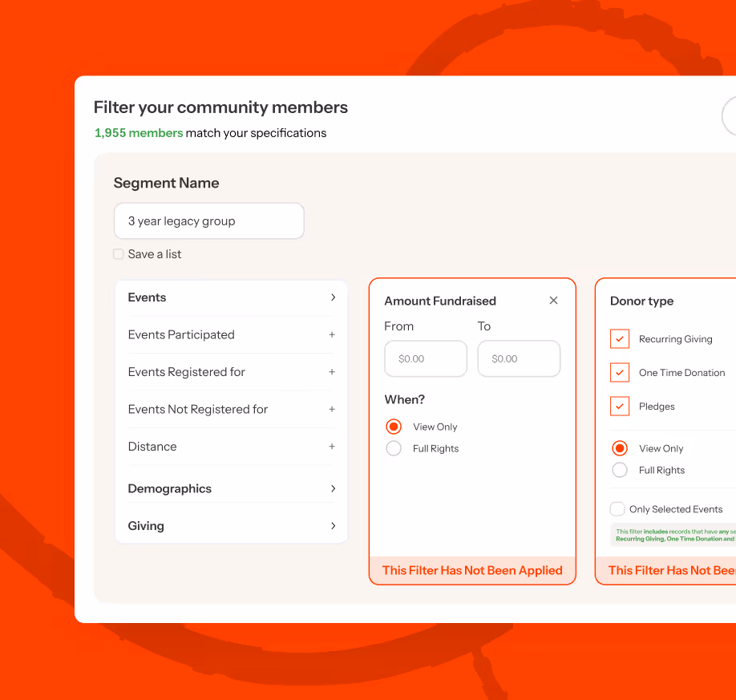The height and width of the screenshot is (700, 736).
Task: Click the Segment Name input field
Action: pyautogui.click(x=209, y=221)
